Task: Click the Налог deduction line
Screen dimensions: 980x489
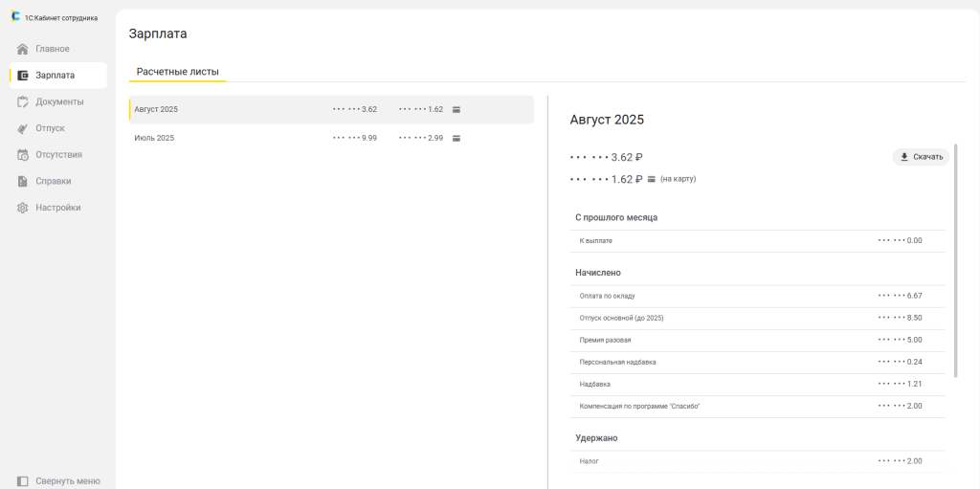Action: pos(590,461)
